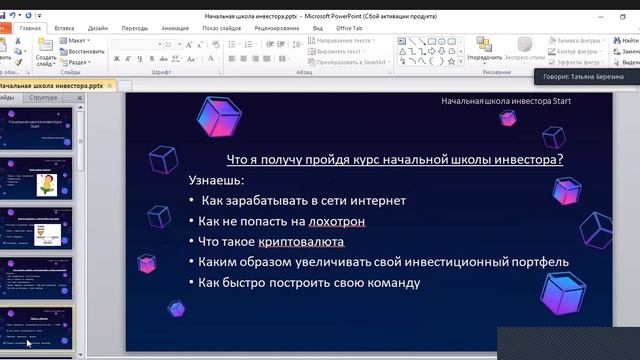
Task: Open Преобразовать в SmartArt dropdown
Action: (349, 62)
